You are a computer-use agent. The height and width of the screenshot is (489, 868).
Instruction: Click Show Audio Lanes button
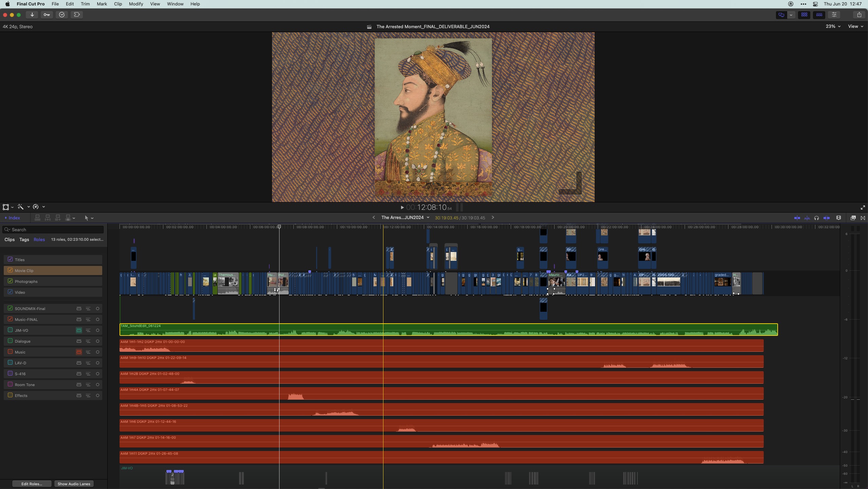coord(74,484)
